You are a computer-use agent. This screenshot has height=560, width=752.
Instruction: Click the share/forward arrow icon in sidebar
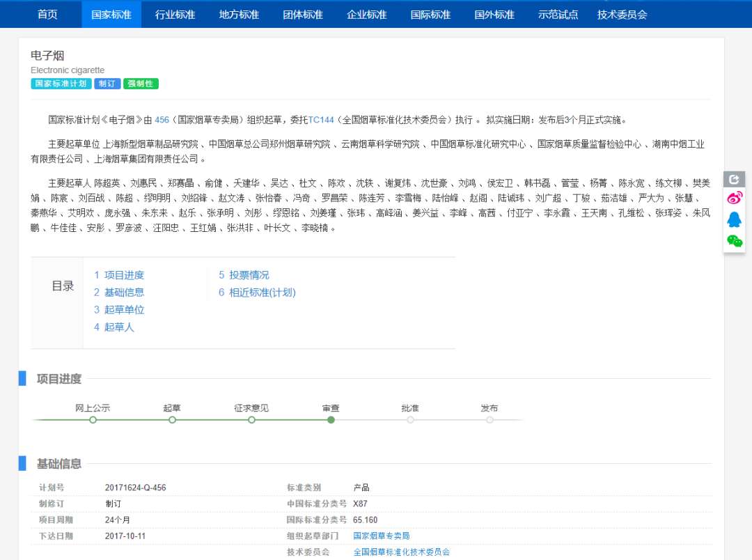[x=734, y=179]
